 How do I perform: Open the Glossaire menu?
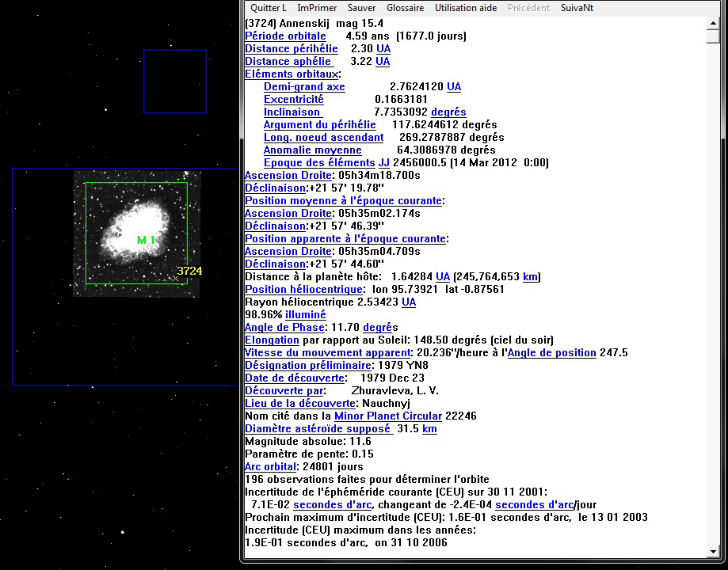click(406, 7)
